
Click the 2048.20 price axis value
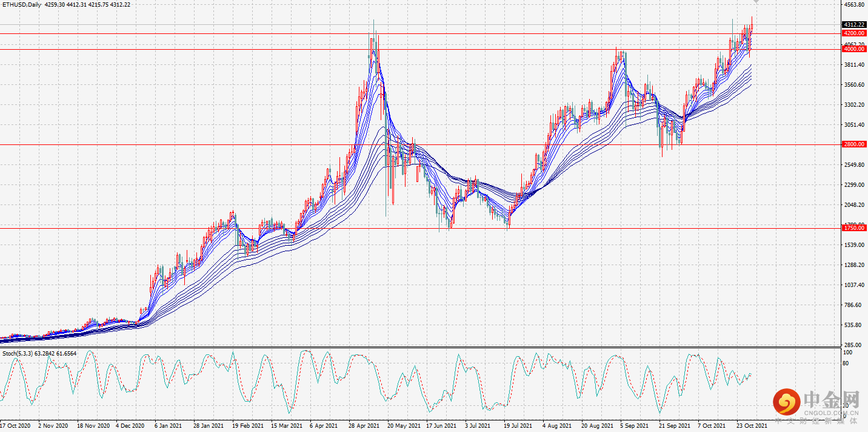click(853, 205)
